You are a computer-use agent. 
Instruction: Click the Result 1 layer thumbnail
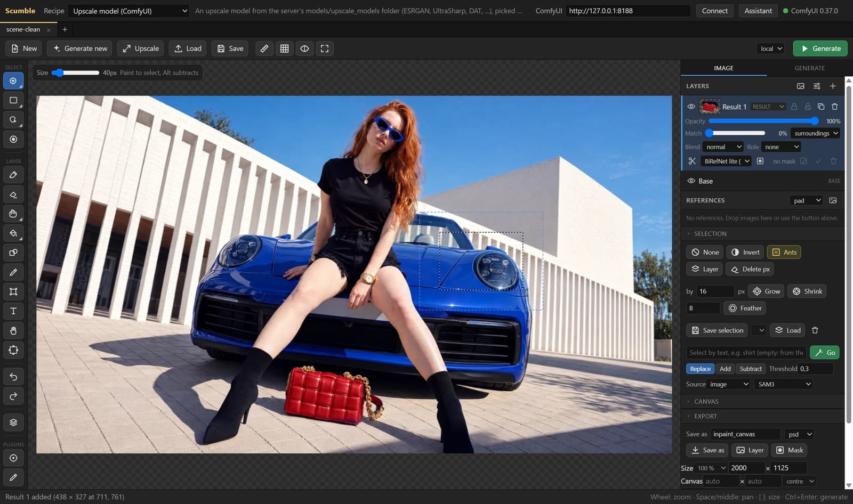(x=710, y=107)
